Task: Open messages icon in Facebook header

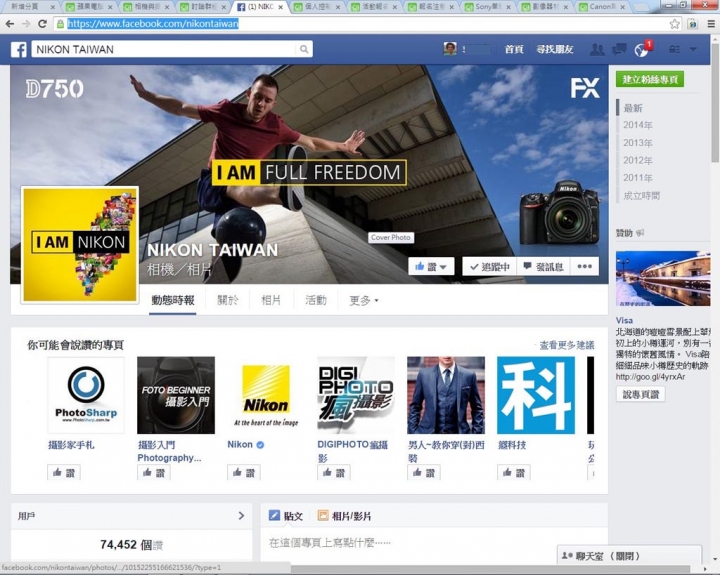Action: (619, 49)
